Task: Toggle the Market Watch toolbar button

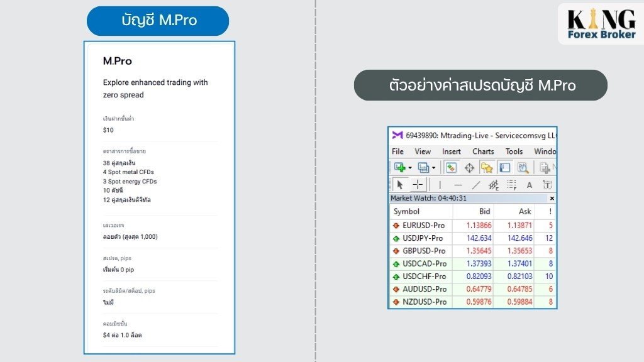Action: (x=451, y=167)
